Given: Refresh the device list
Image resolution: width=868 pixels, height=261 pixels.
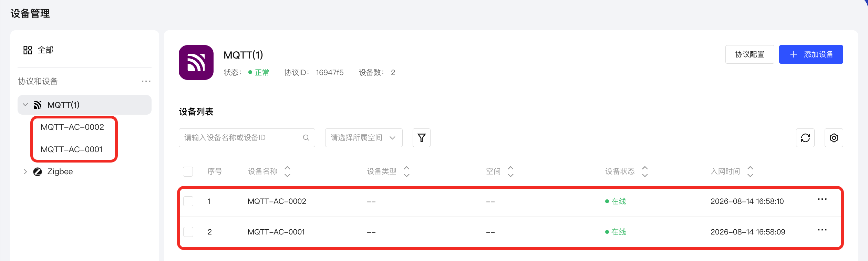Looking at the screenshot, I should coord(805,138).
